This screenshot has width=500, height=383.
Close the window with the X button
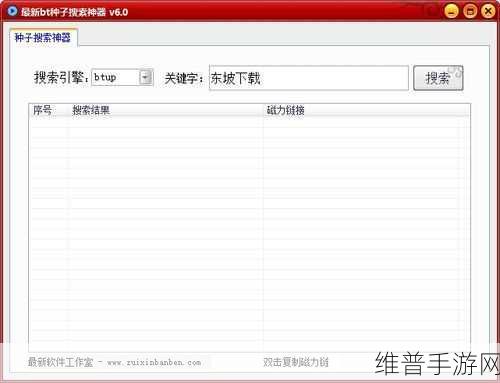pos(488,11)
